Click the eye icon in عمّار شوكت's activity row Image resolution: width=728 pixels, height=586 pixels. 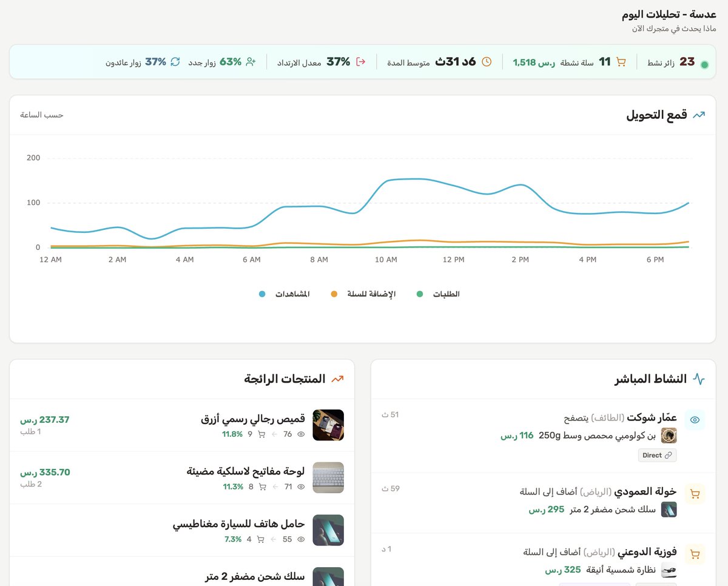pyautogui.click(x=695, y=420)
